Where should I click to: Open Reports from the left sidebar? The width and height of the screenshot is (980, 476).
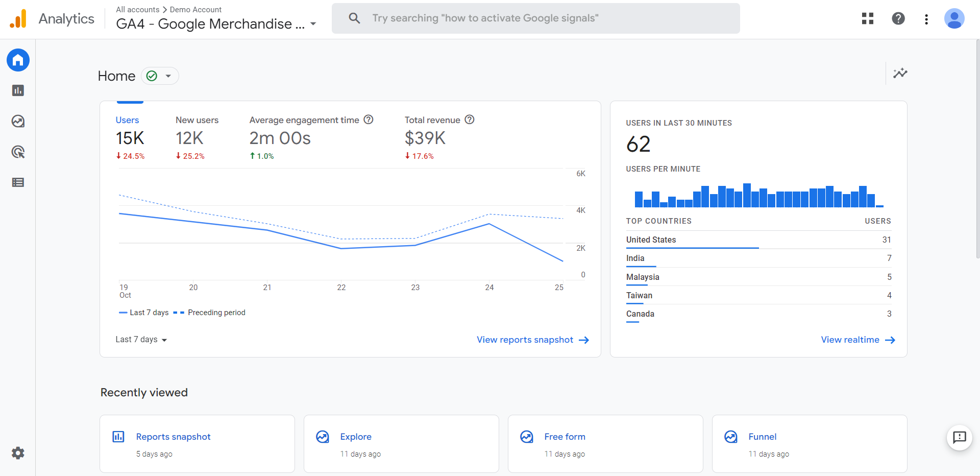[18, 91]
